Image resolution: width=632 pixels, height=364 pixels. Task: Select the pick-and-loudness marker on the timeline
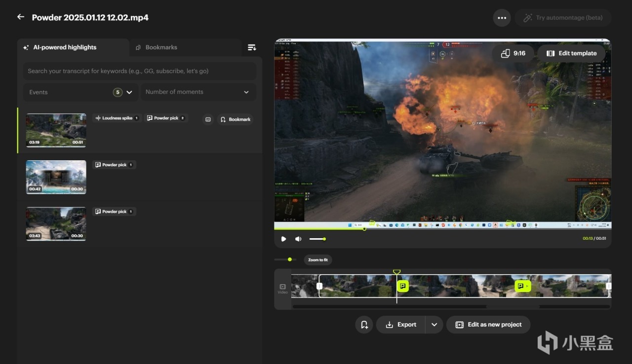(x=523, y=286)
